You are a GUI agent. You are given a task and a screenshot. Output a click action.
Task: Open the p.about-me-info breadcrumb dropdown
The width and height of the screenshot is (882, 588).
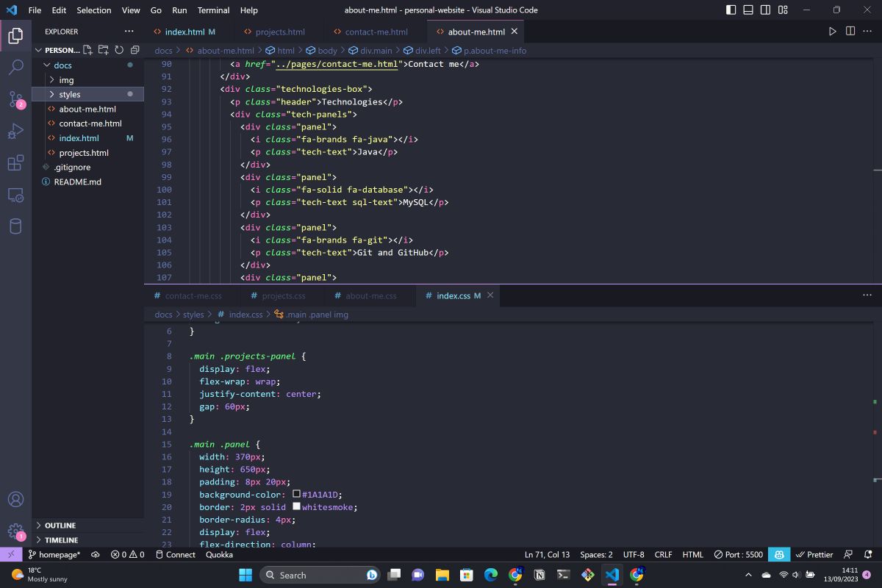489,51
